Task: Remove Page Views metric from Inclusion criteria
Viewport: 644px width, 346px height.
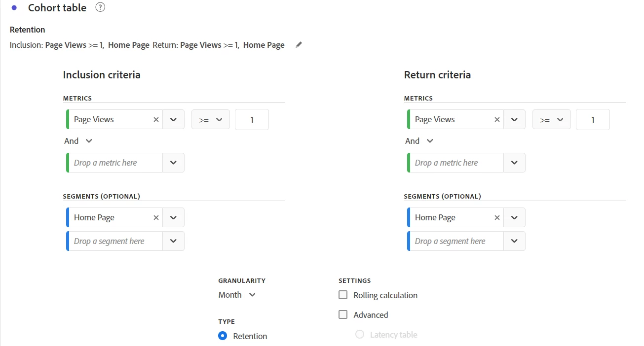Action: (156, 119)
